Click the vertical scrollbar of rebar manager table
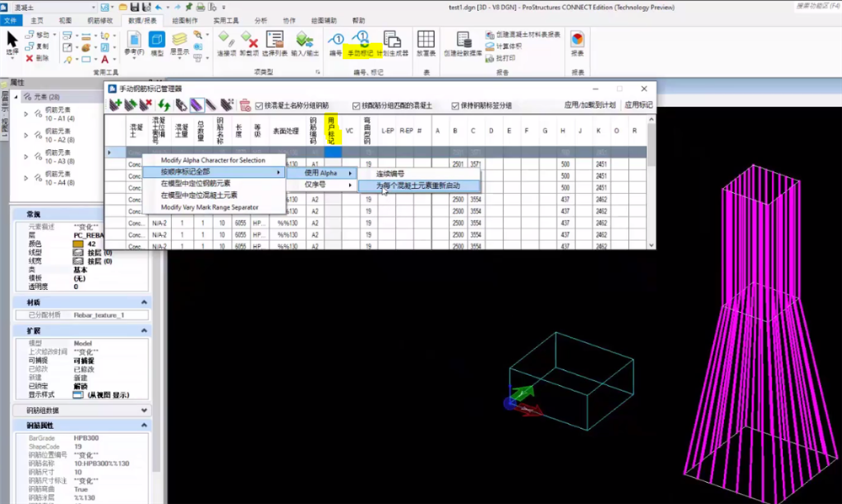The width and height of the screenshot is (842, 504). pos(651,183)
